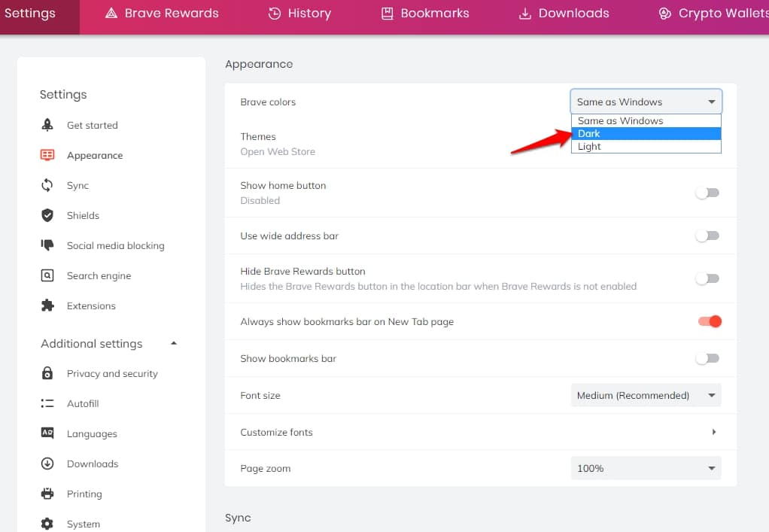The height and width of the screenshot is (532, 769).
Task: Select Dark from the colors list
Action: click(646, 133)
